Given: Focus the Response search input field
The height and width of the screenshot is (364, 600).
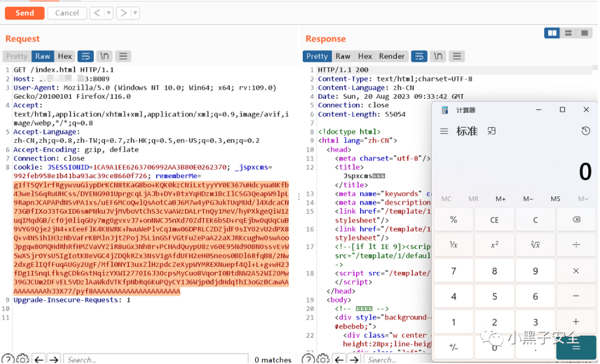Looking at the screenshot, I should tap(398, 359).
